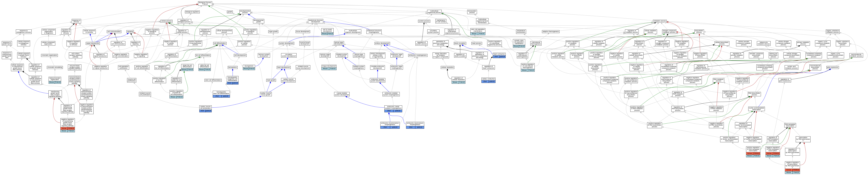Select the 'cell differentiation' node
This screenshot has height=175, width=868.
coord(220,43)
